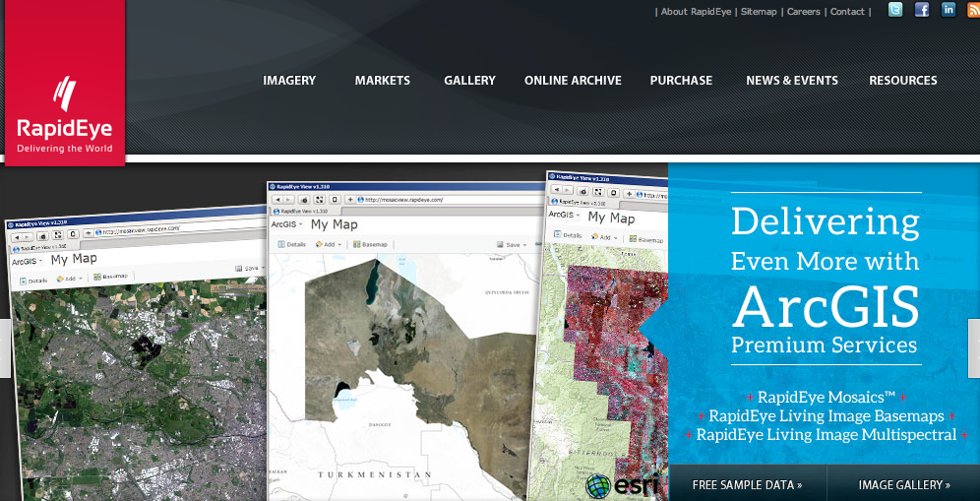Viewport: 980px width, 501px height.
Task: Open the NEWS & EVENTS menu
Action: coord(792,80)
